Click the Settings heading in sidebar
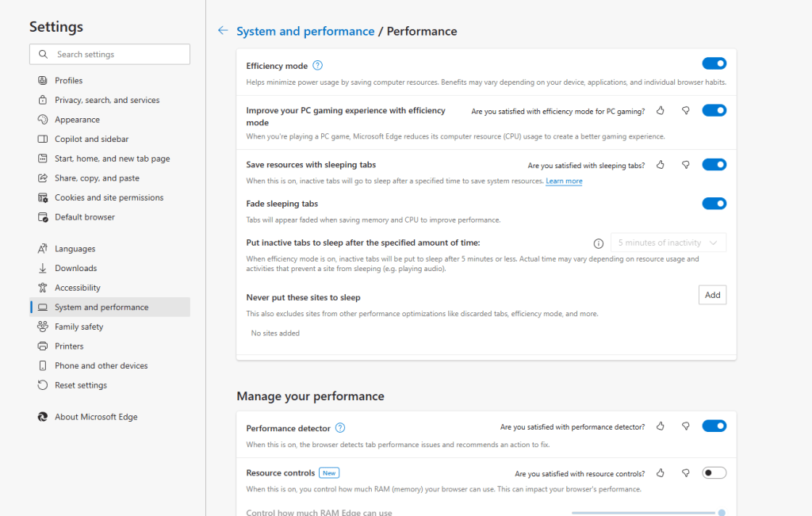 56,26
